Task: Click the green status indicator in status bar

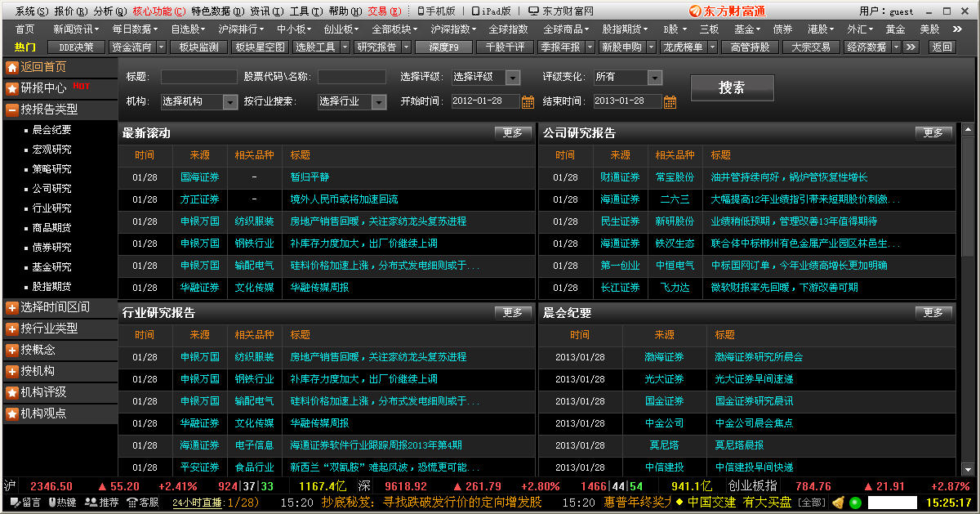Action: point(855,503)
